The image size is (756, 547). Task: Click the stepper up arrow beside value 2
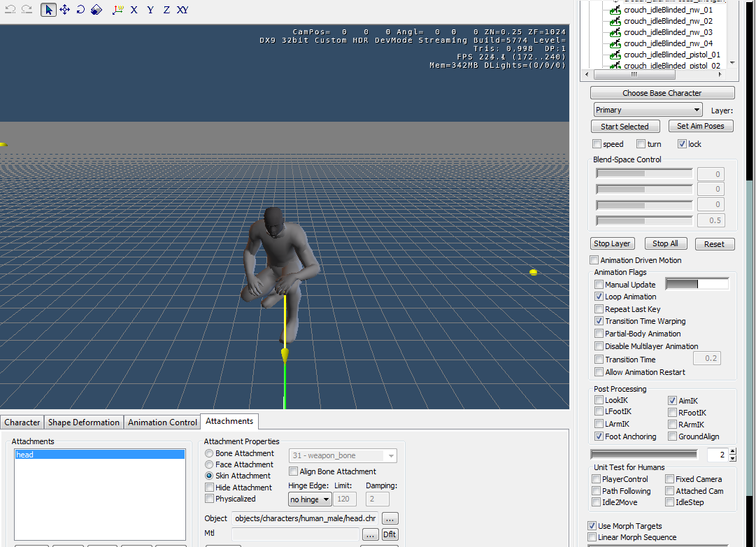point(733,451)
